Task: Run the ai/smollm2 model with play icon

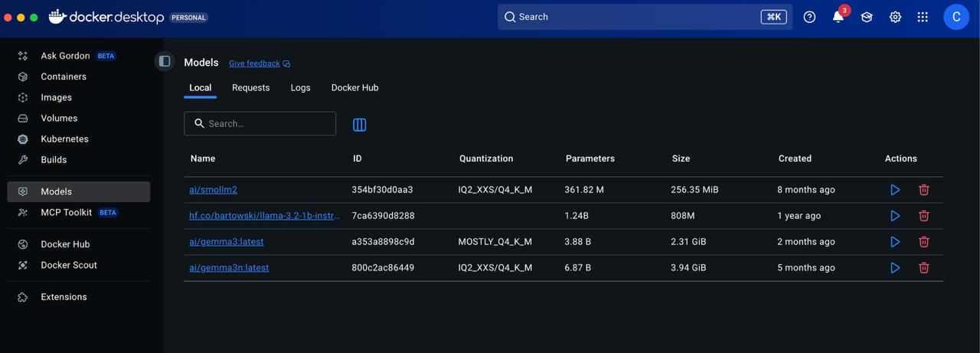Action: 895,190
